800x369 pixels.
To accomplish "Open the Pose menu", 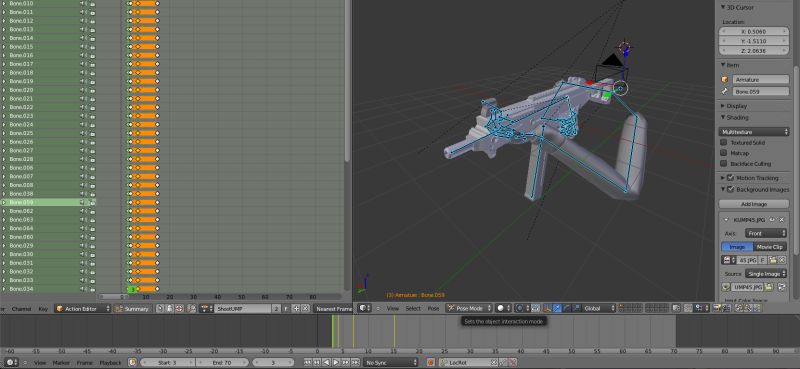I will click(434, 308).
